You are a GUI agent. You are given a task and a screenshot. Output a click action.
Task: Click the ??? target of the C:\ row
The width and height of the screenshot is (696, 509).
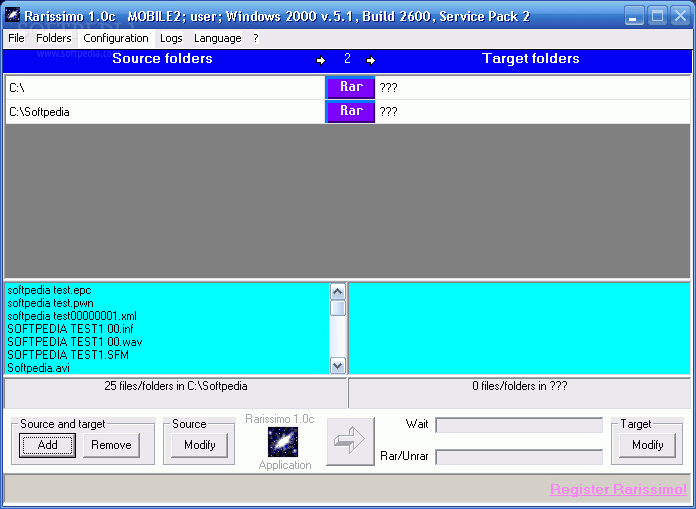533,87
